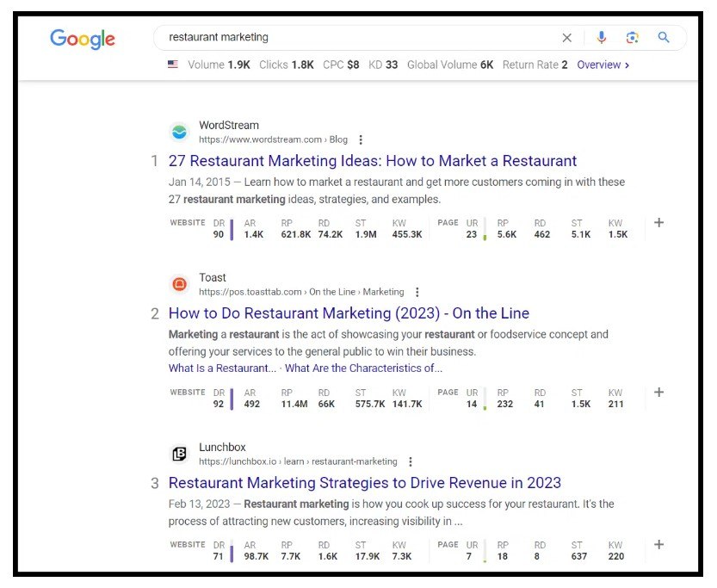The width and height of the screenshot is (717, 588).
Task: Click the CPC $8 metric
Action: pyautogui.click(x=341, y=65)
